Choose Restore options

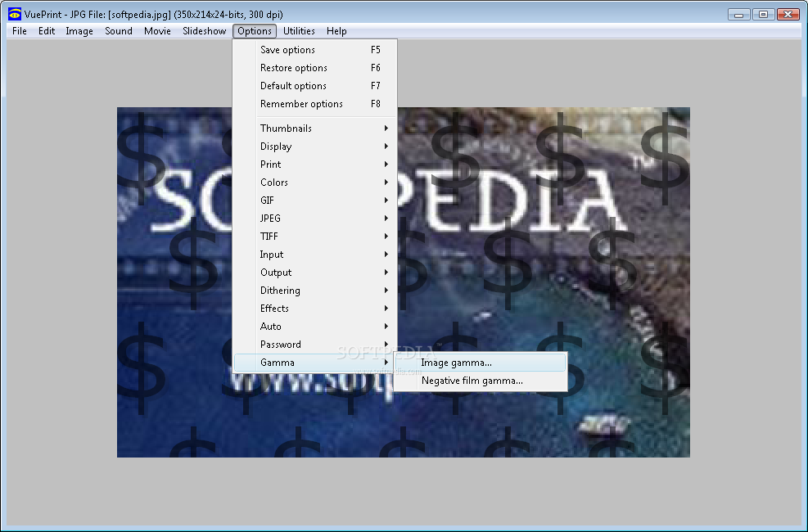point(315,68)
